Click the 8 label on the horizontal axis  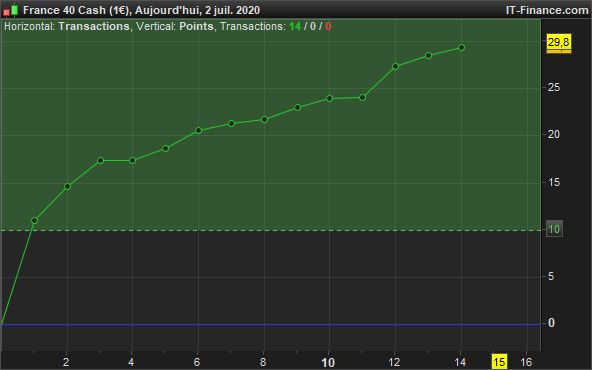[x=263, y=362]
